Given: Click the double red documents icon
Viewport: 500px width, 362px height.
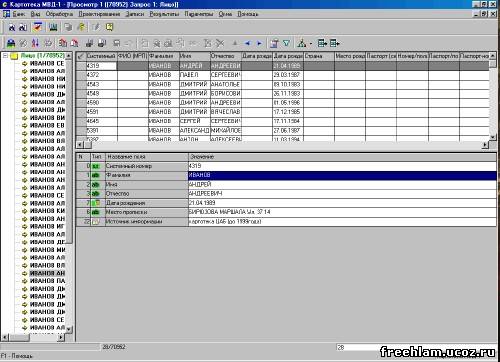Looking at the screenshot, I should pyautogui.click(x=63, y=43).
